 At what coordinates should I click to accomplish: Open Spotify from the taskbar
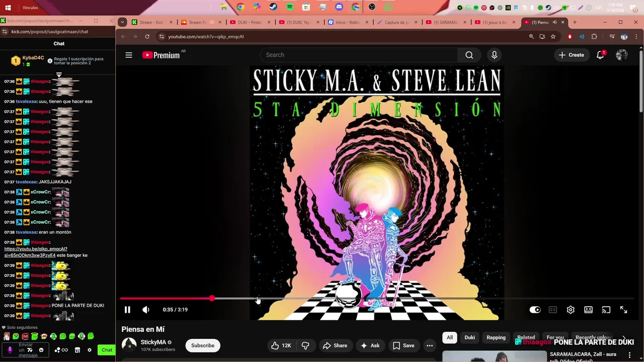[x=290, y=7]
